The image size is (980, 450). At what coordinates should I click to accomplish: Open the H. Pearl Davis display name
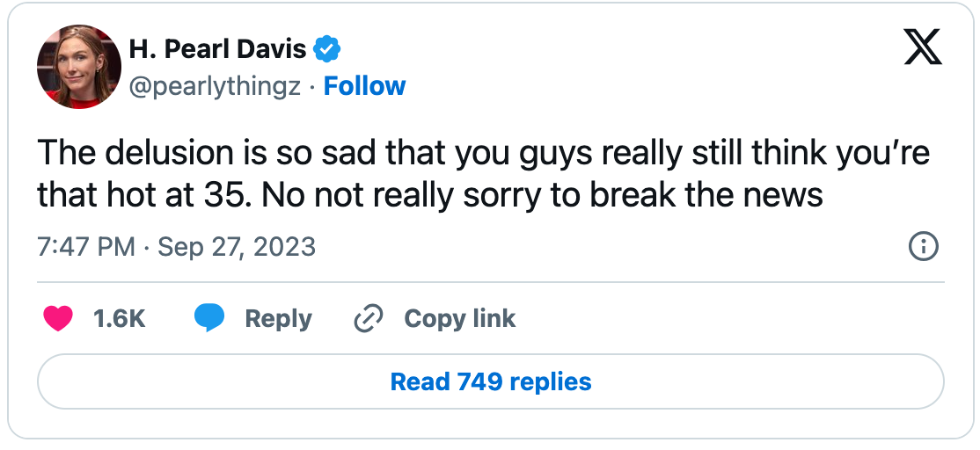[x=217, y=48]
